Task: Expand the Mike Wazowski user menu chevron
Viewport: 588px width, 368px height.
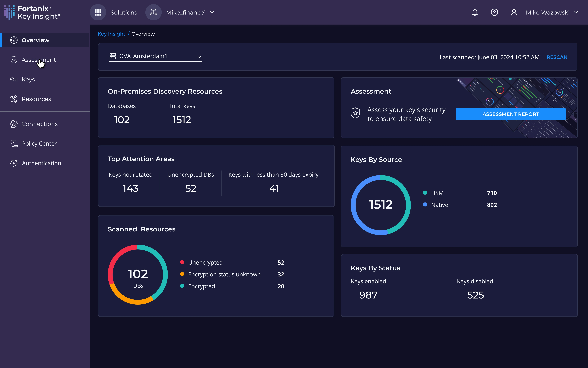Action: [576, 12]
